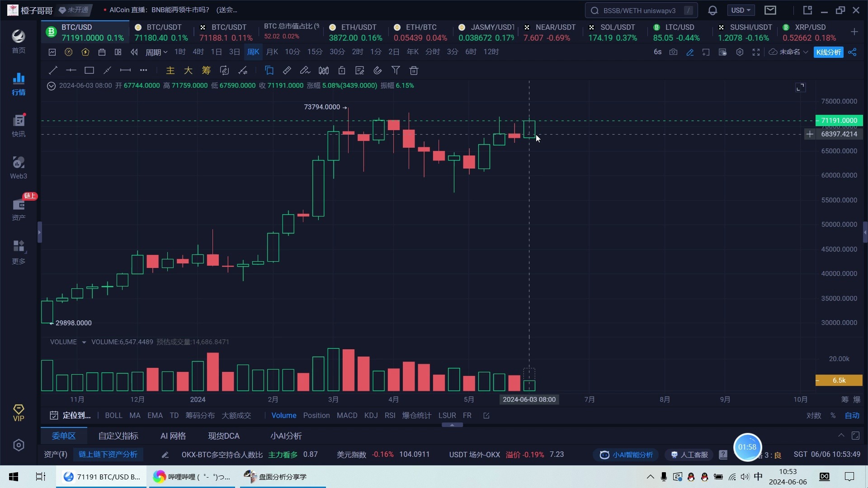Open the VOLUME indicator dropdown arrow
This screenshot has width=868, height=488.
point(84,342)
